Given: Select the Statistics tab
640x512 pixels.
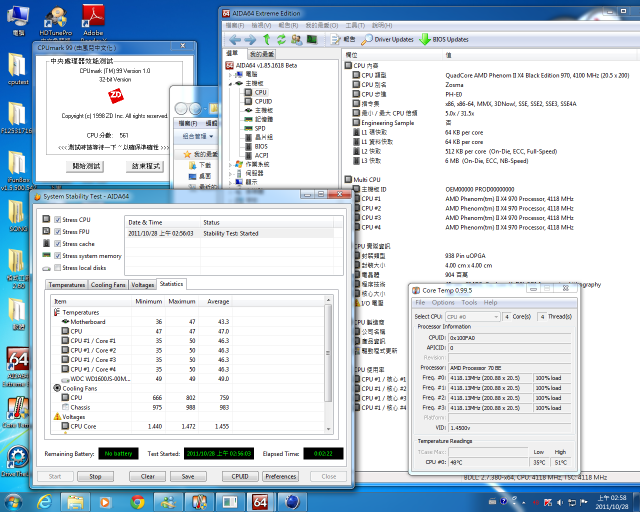Looking at the screenshot, I should coord(171,284).
